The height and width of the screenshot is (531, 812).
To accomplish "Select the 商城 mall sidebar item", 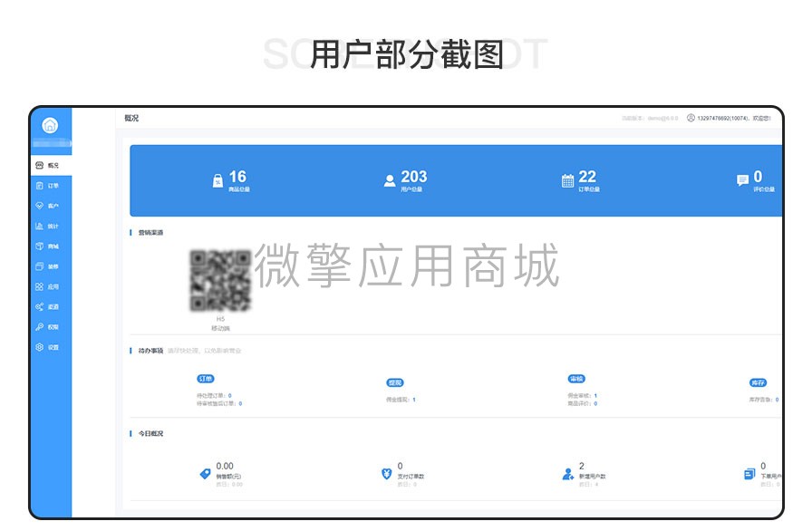I will pyautogui.click(x=51, y=246).
